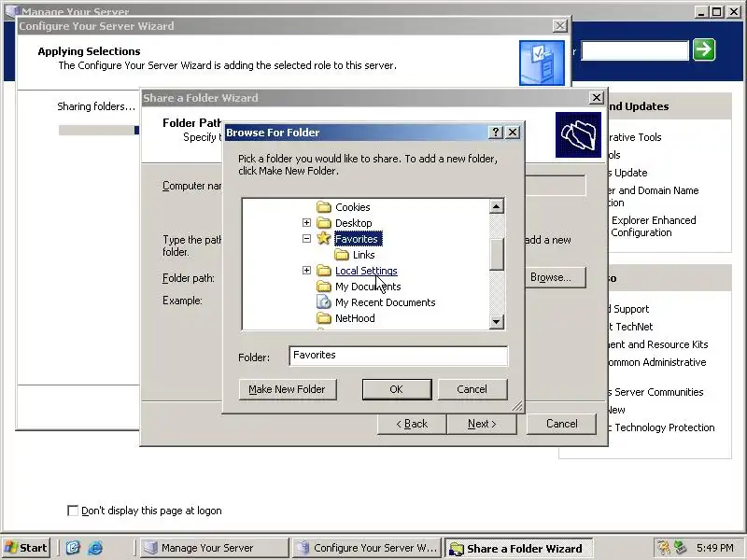Click the green go arrow in Manage Your Server
This screenshot has height=560, width=747.
[x=704, y=49]
